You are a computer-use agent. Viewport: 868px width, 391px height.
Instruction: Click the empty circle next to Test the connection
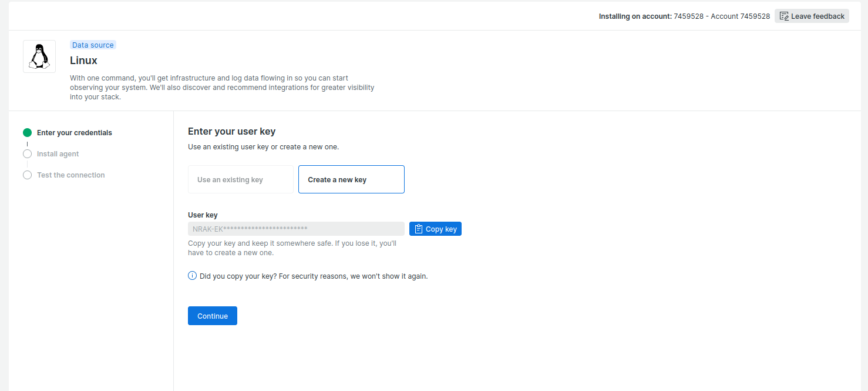point(27,175)
